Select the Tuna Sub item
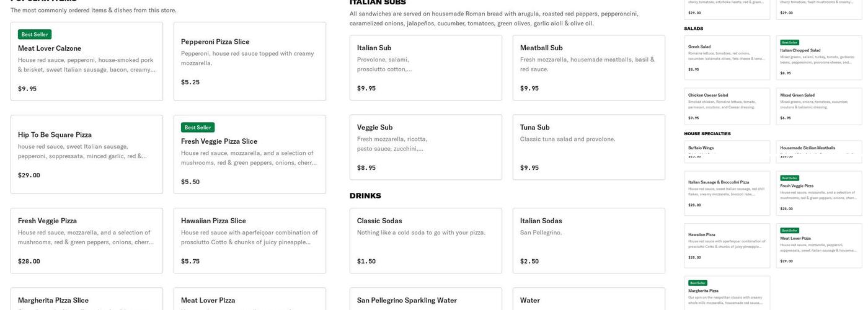 [588, 147]
